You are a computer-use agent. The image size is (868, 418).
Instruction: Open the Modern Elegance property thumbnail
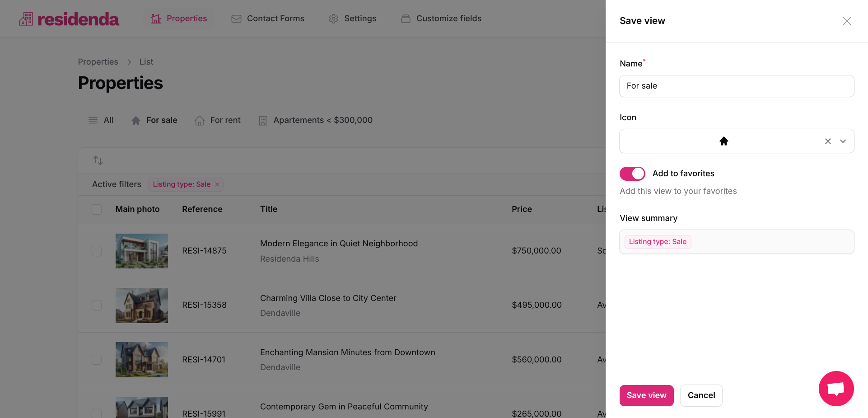(142, 251)
